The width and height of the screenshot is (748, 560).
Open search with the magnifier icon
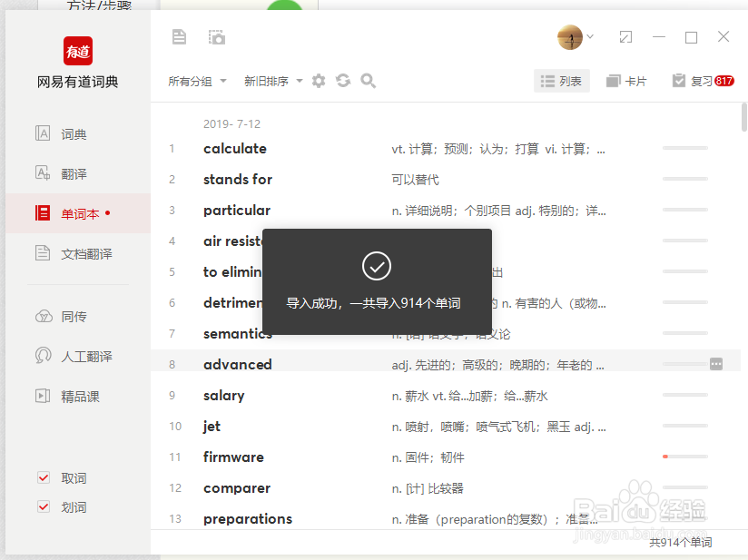367,81
